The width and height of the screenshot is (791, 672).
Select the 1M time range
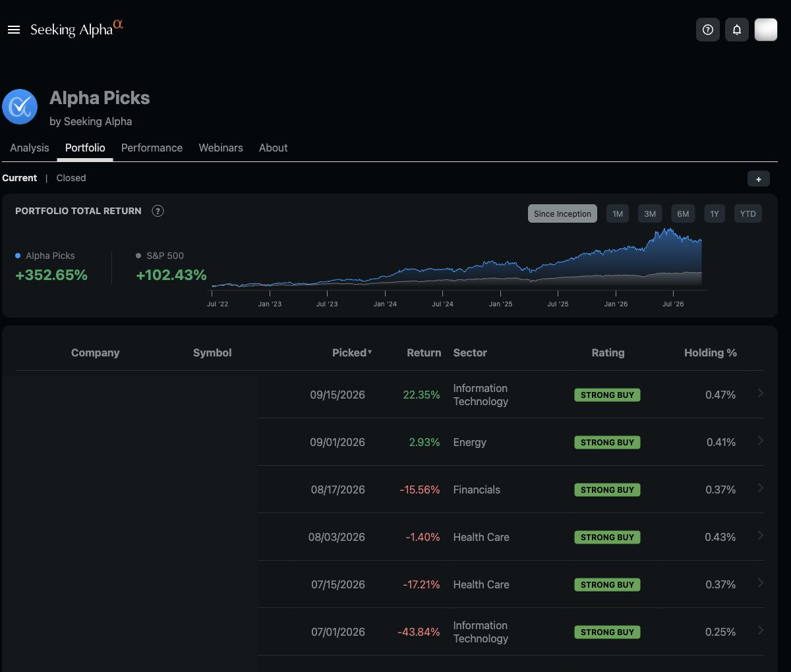point(618,213)
